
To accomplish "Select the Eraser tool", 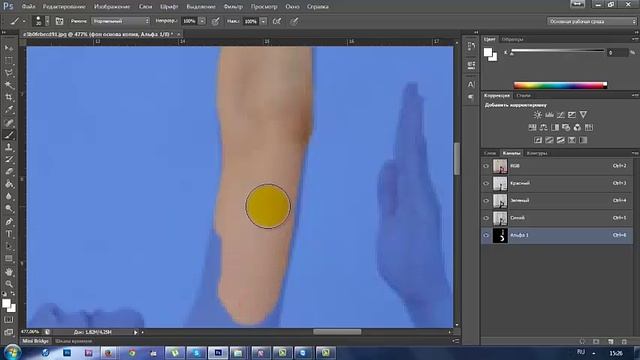I will [x=9, y=171].
